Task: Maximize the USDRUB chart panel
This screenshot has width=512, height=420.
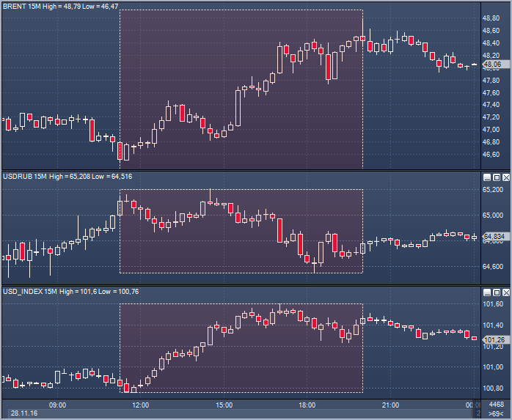Action: 496,177
